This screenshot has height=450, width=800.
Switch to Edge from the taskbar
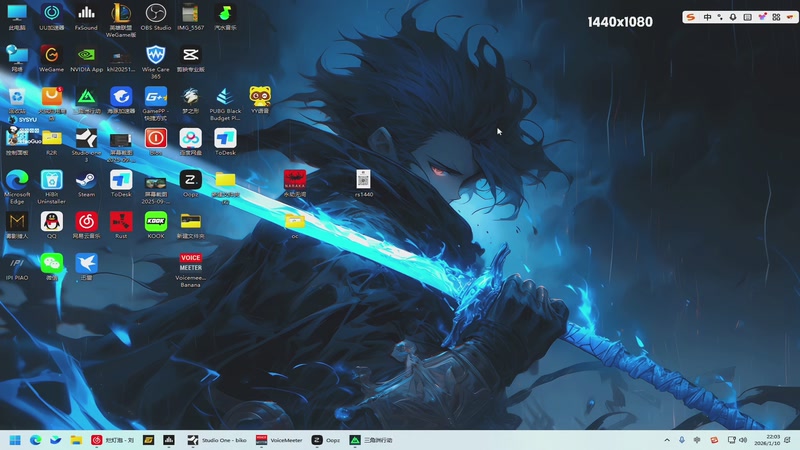[x=35, y=440]
